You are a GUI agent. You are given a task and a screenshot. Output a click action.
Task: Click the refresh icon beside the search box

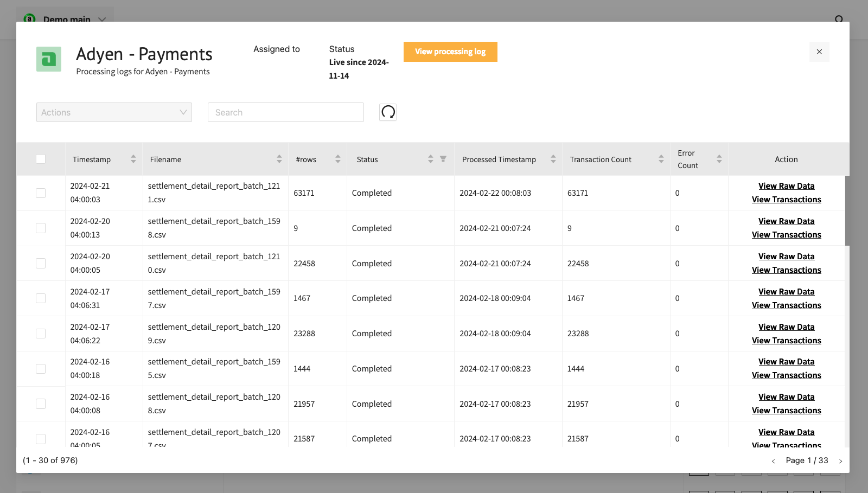pyautogui.click(x=388, y=112)
